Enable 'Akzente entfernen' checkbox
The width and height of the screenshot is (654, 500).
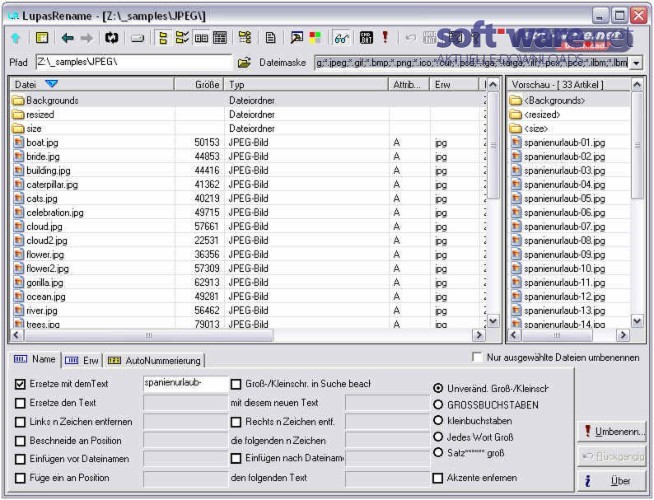pos(438,478)
